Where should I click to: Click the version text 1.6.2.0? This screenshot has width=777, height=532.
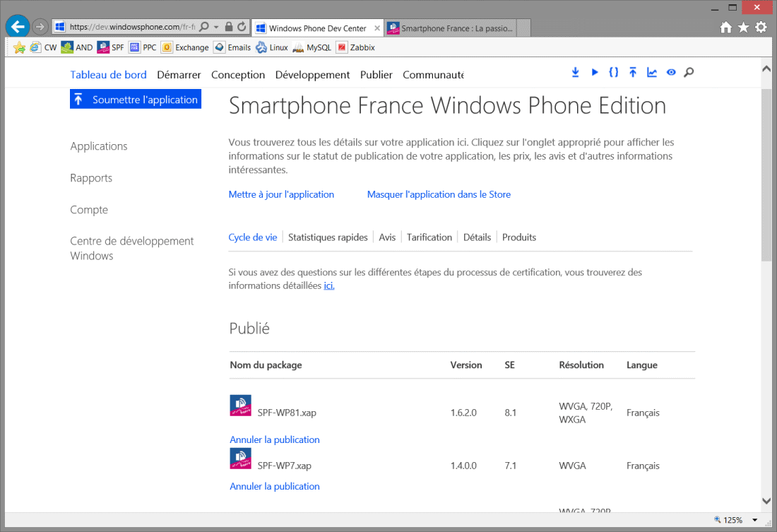click(463, 413)
